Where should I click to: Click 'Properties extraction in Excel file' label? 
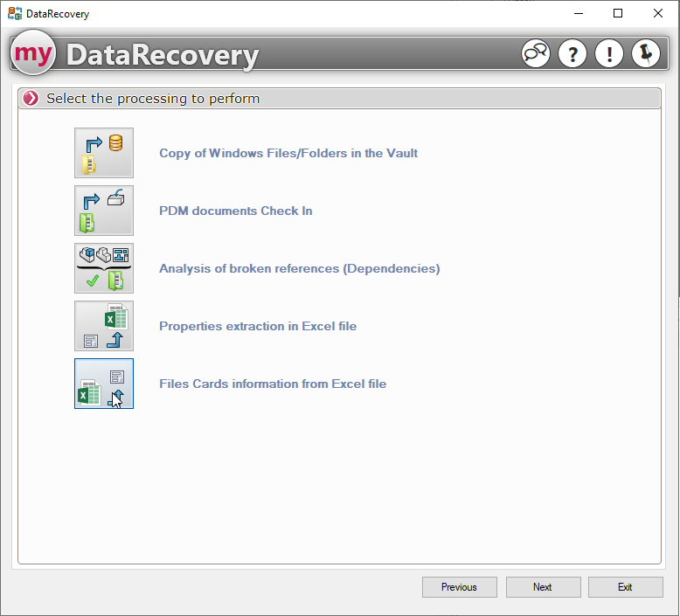point(258,326)
